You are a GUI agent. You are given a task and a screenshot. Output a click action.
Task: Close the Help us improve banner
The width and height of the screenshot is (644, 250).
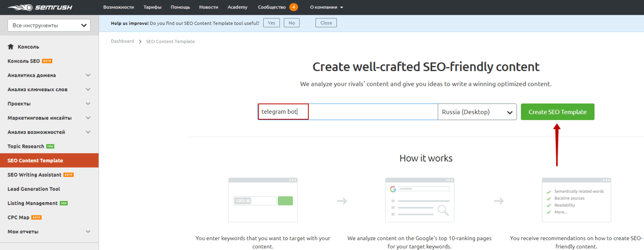pyautogui.click(x=326, y=23)
